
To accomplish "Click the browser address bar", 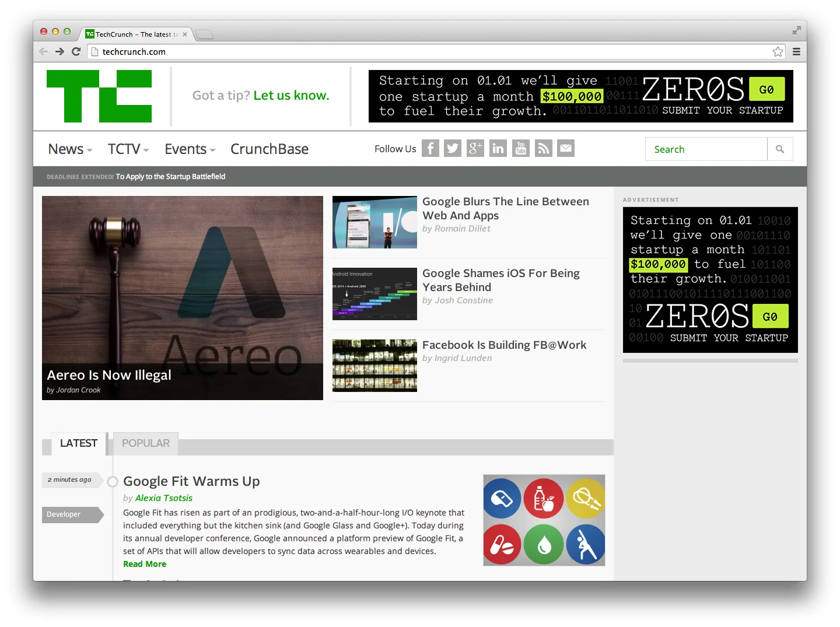I will 432,52.
